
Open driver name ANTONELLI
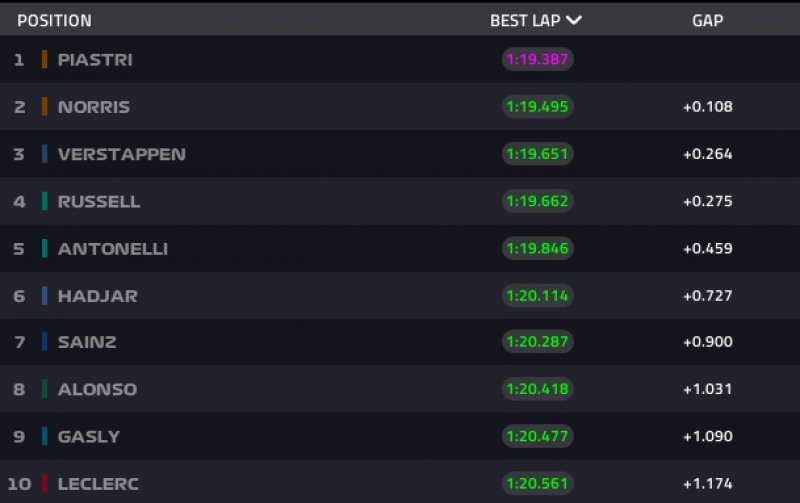(113, 248)
